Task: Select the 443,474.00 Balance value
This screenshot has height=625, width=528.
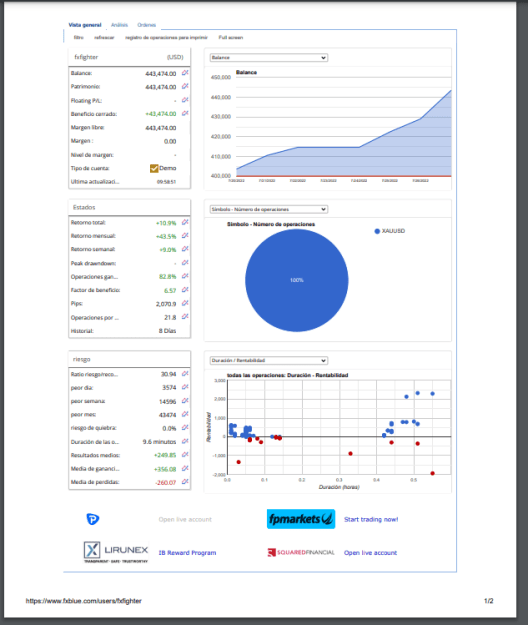Action: [x=161, y=74]
